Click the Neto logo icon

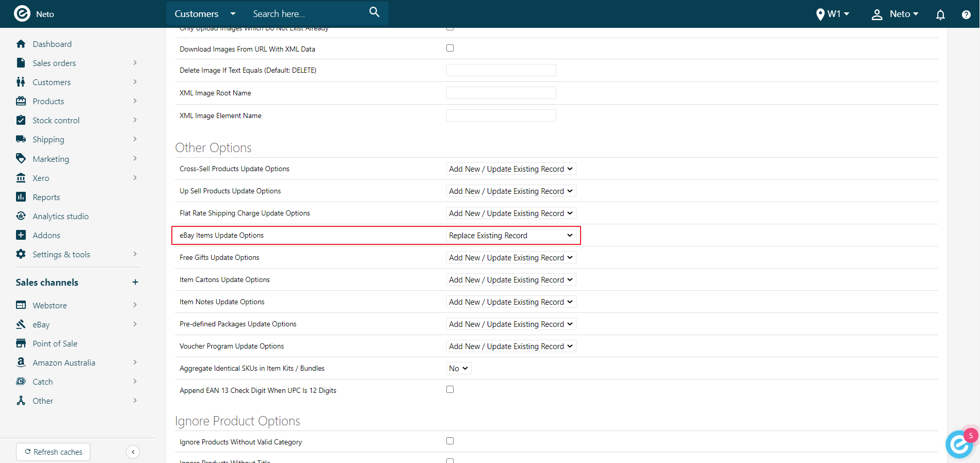point(22,13)
